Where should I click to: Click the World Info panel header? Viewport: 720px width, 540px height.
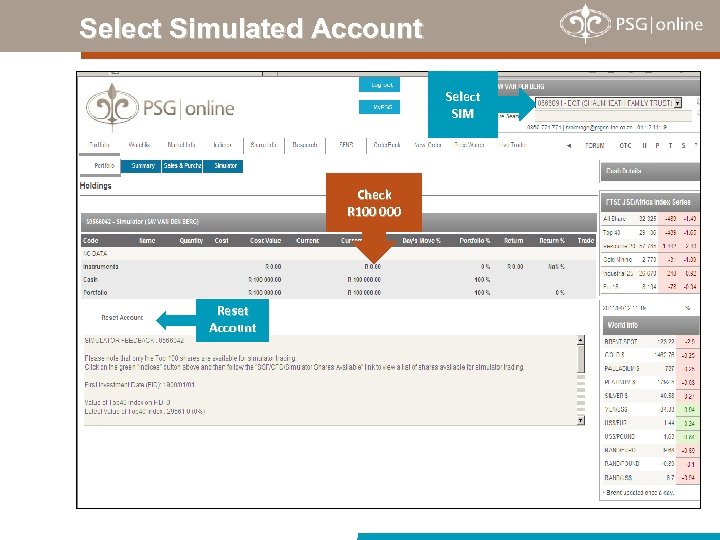pos(651,325)
